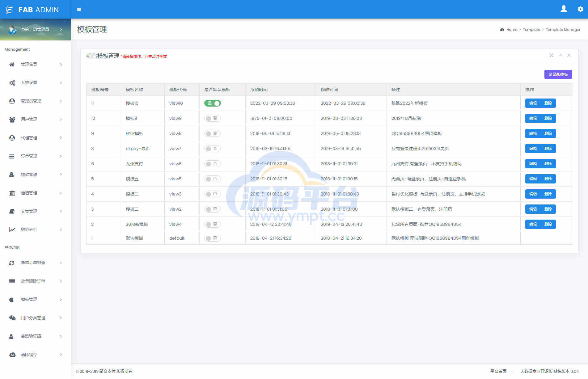Turn off default toggle for 模板10

pyautogui.click(x=213, y=103)
